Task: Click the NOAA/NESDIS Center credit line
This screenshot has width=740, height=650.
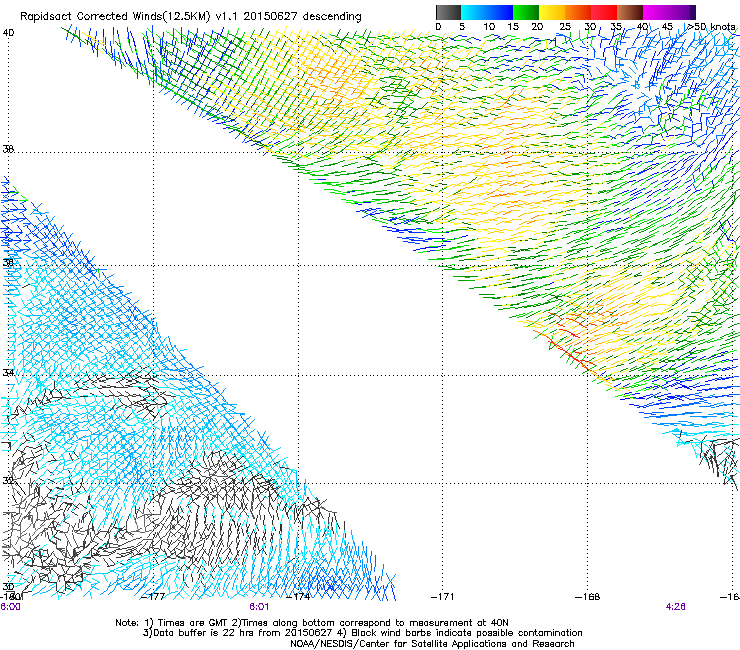Action: [x=432, y=644]
